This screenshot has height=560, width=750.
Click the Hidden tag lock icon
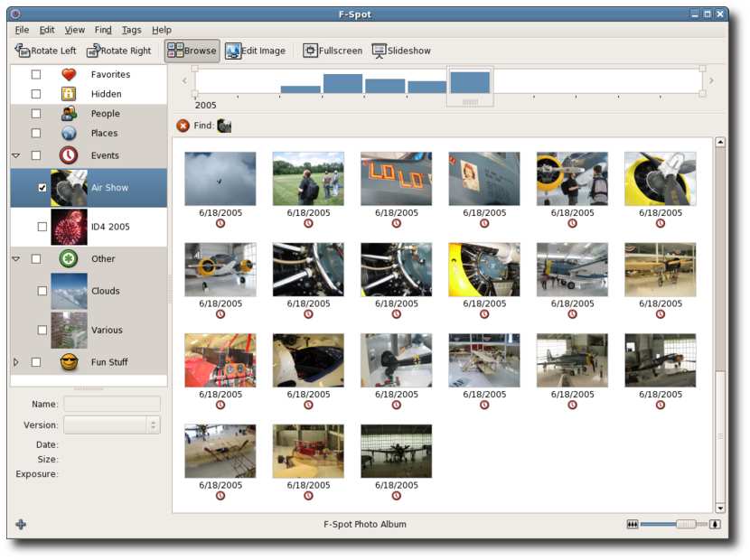tap(69, 94)
